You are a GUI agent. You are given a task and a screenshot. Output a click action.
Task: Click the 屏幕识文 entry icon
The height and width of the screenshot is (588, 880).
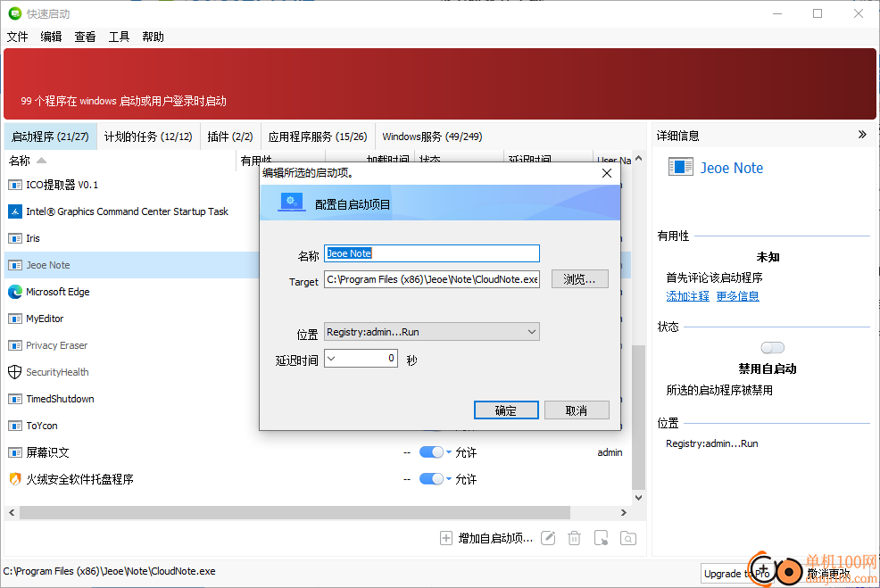(x=15, y=452)
